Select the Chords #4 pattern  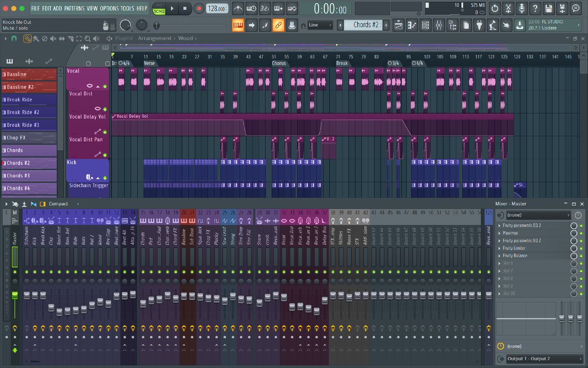(x=29, y=188)
